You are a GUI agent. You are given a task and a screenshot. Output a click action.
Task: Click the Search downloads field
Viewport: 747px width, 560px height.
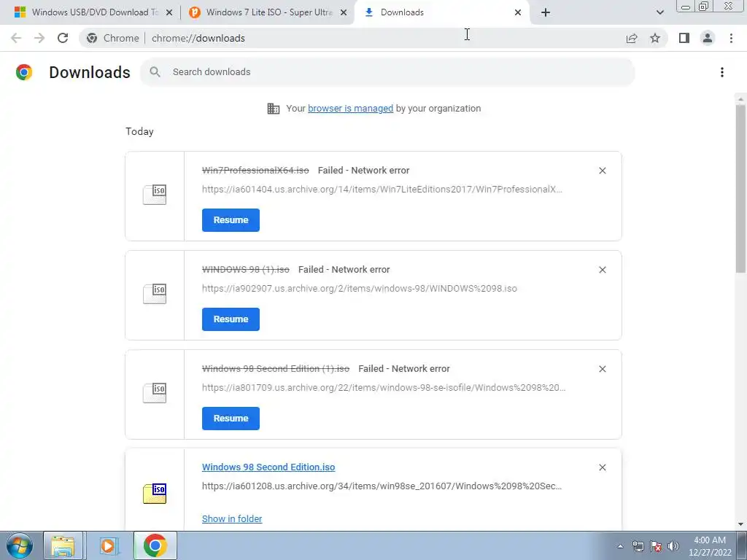(x=387, y=72)
